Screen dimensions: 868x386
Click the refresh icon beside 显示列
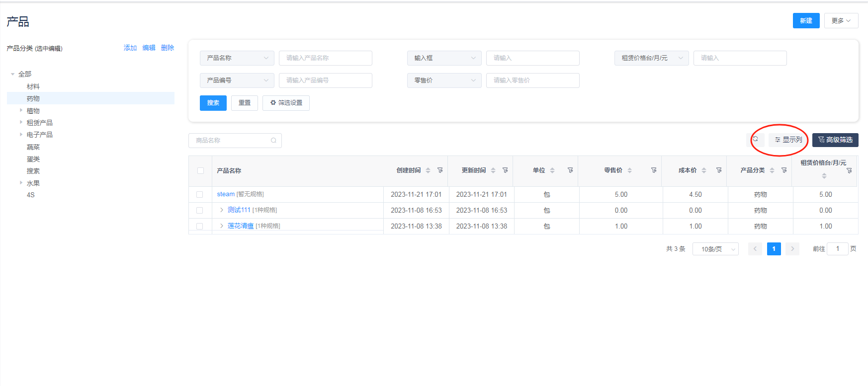[755, 139]
